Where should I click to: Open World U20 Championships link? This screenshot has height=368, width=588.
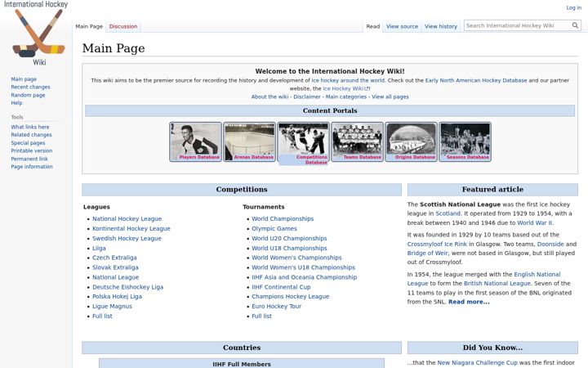tap(289, 238)
